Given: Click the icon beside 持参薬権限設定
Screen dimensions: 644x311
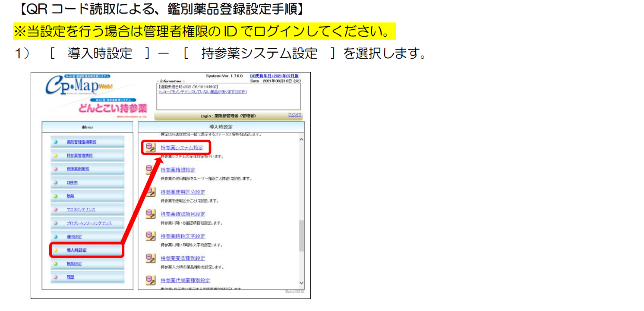Looking at the screenshot, I should tap(150, 170).
